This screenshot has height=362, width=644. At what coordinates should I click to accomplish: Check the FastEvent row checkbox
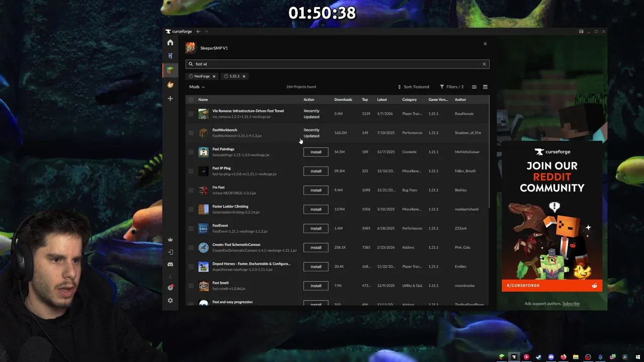(x=191, y=228)
